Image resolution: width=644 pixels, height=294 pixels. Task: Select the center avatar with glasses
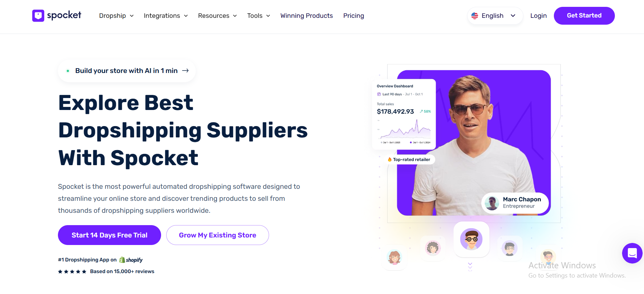tap(471, 239)
